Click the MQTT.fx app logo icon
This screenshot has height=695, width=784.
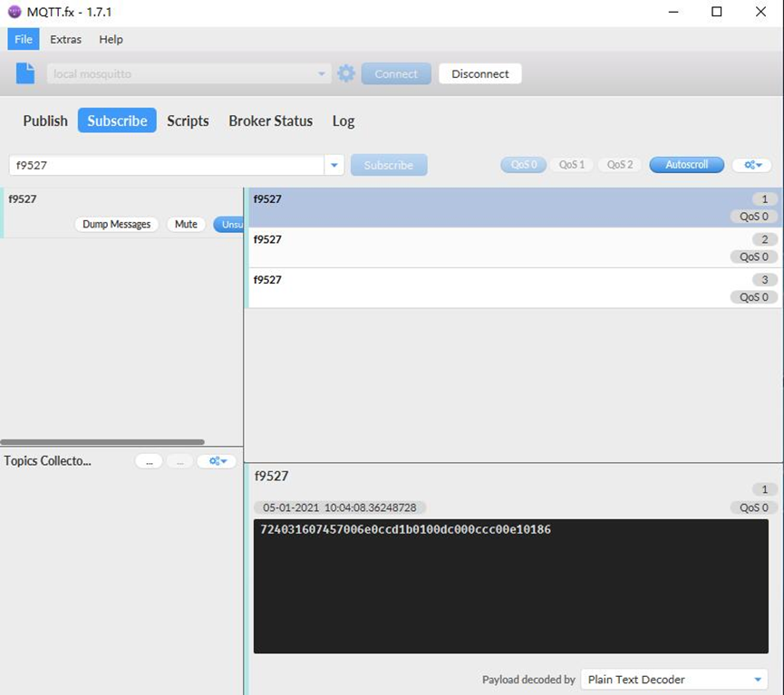tap(15, 12)
